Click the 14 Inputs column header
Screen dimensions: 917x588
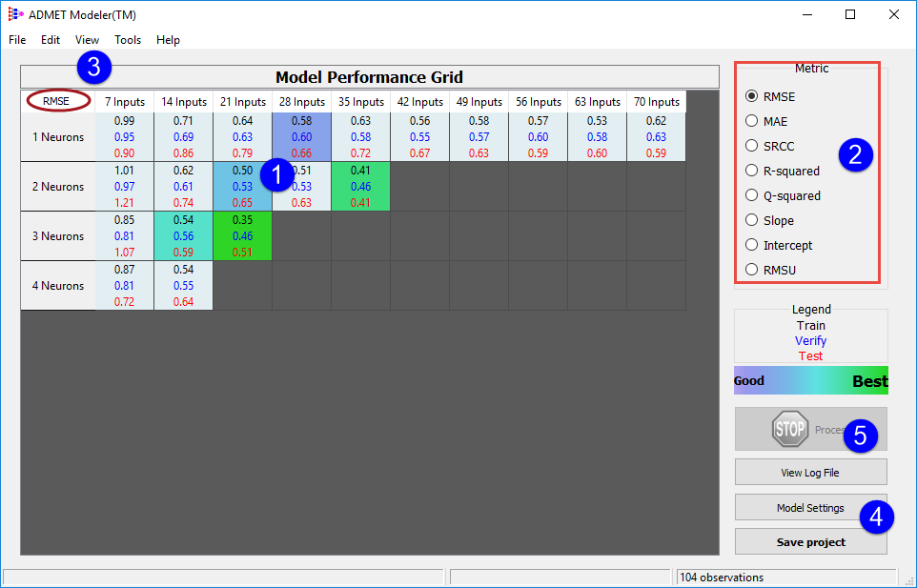pos(184,102)
